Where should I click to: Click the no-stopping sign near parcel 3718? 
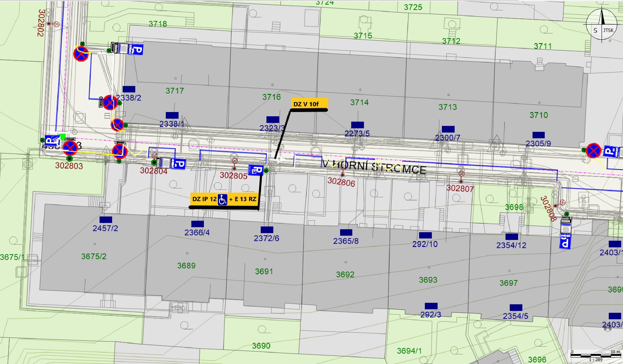click(x=81, y=54)
